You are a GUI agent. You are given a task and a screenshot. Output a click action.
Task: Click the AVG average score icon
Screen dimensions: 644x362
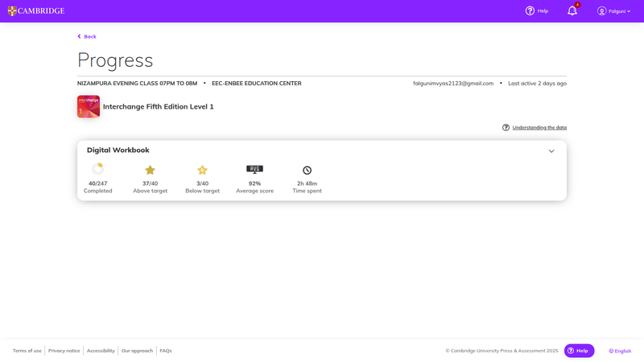click(x=254, y=169)
